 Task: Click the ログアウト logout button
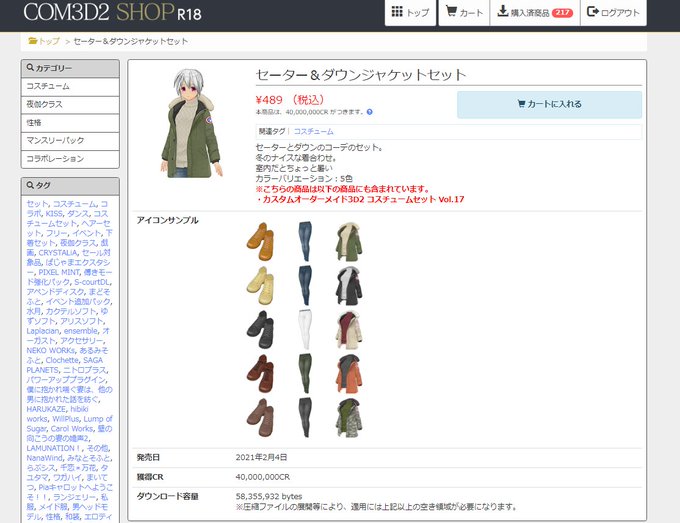(613, 12)
